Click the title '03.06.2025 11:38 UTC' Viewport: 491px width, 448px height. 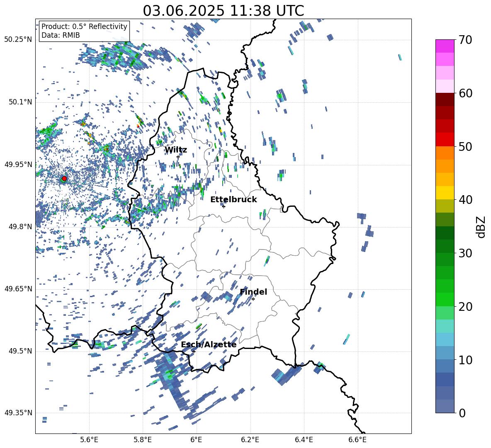click(223, 11)
